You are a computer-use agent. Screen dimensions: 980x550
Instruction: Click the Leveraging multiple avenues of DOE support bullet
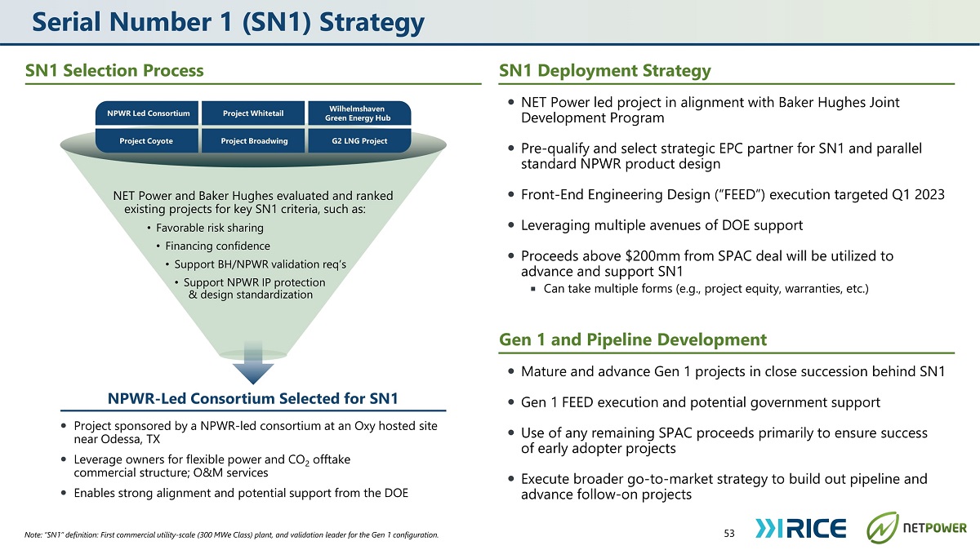click(654, 224)
